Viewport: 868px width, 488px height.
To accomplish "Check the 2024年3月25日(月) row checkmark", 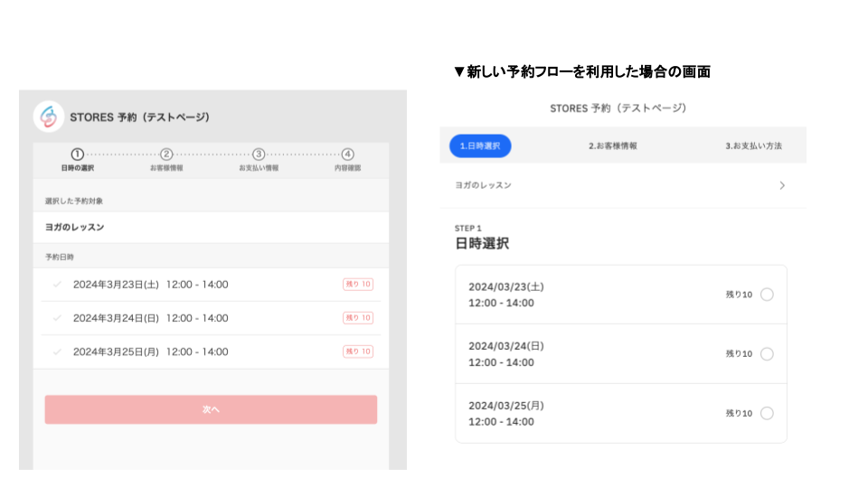I will coord(57,352).
